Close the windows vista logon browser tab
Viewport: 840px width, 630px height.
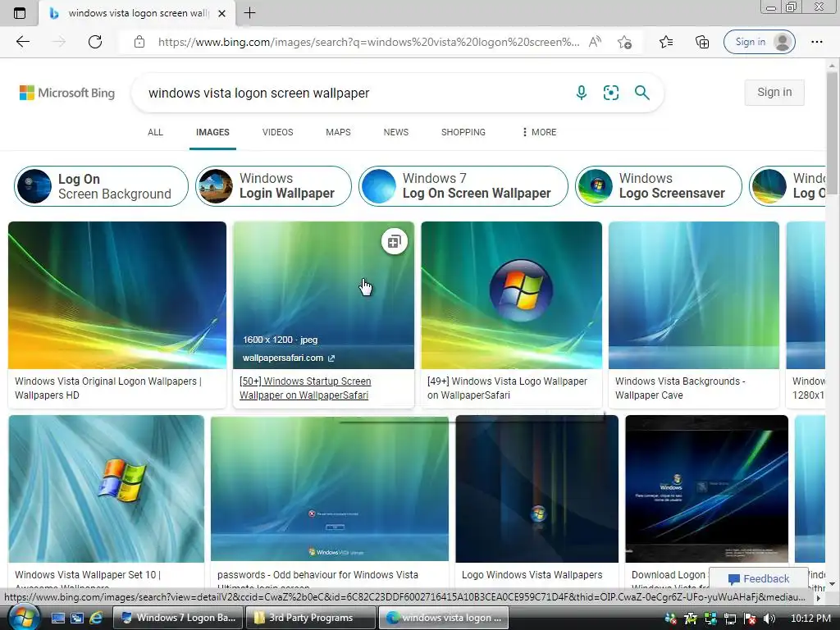point(221,13)
